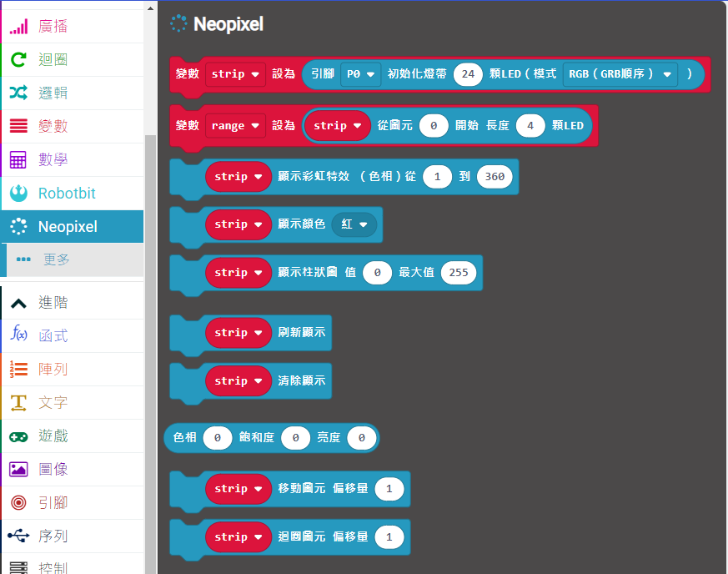Open the 更多 submenu under Neopixel
The height and width of the screenshot is (574, 728).
pos(57,260)
